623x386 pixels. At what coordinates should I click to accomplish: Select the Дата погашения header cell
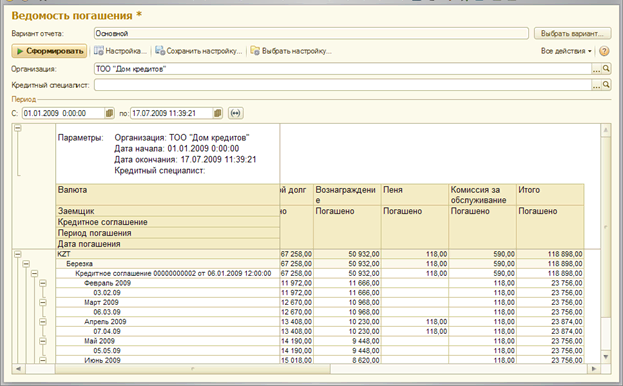point(168,244)
